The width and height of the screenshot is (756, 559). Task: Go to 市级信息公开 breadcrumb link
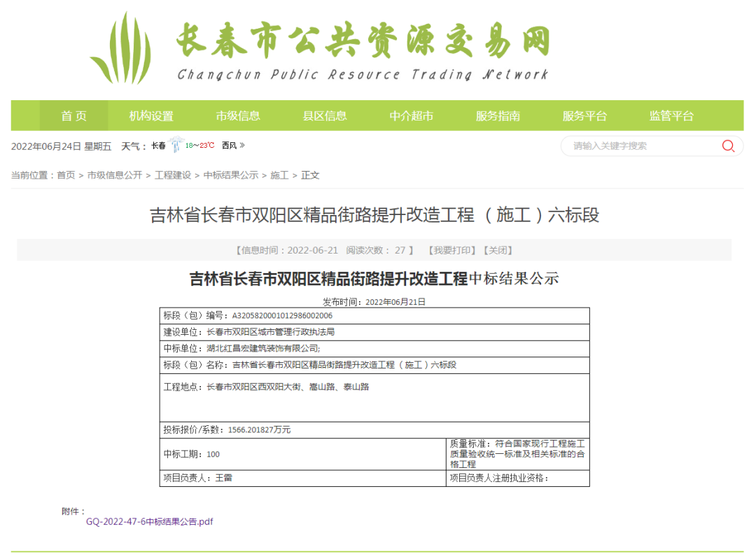[115, 175]
